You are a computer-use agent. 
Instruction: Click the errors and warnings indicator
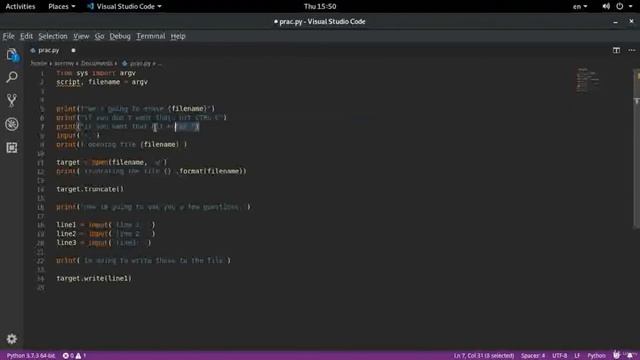click(x=74, y=356)
